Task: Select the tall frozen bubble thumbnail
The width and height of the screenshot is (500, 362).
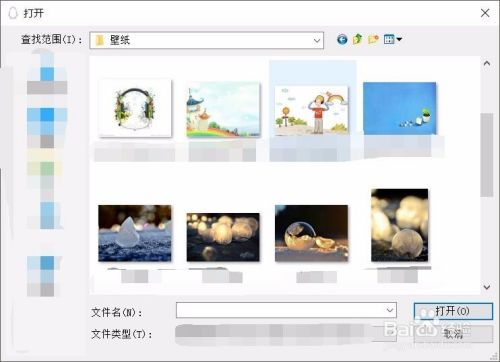Action: (x=399, y=225)
